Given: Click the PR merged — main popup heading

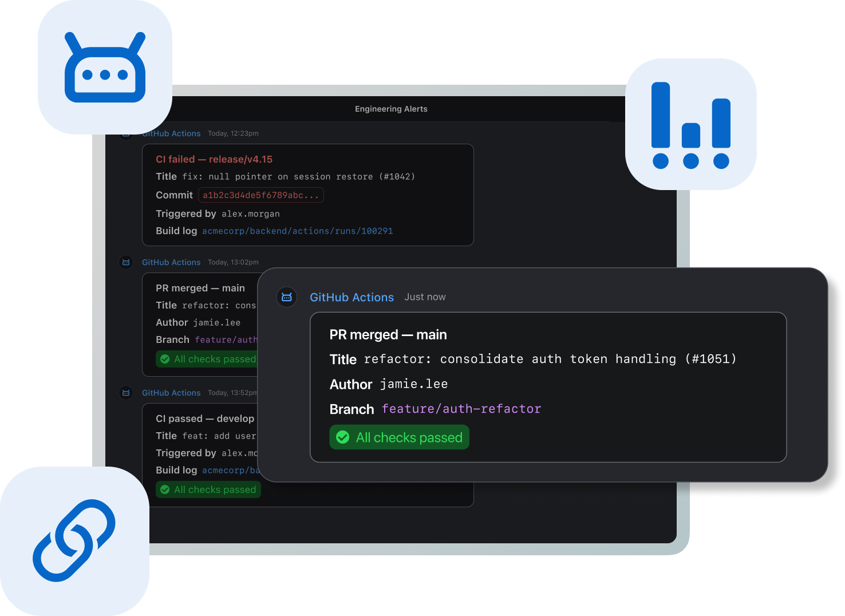Looking at the screenshot, I should (388, 335).
